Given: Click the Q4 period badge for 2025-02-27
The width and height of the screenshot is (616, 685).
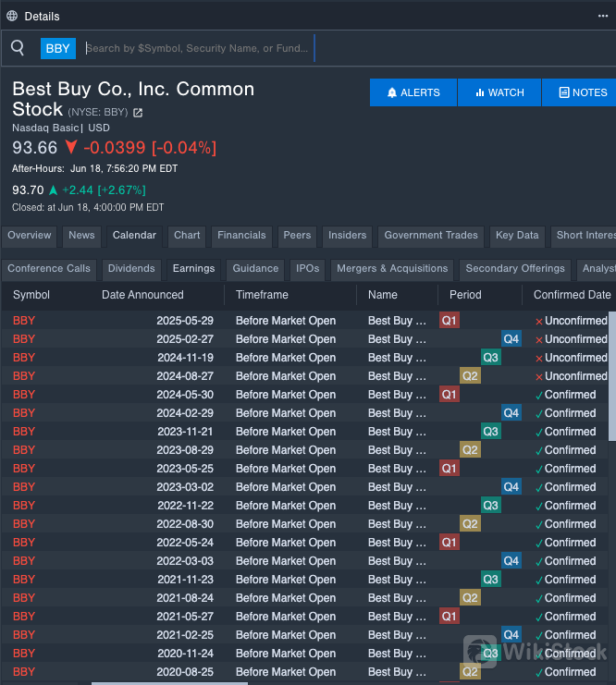Looking at the screenshot, I should coord(511,339).
